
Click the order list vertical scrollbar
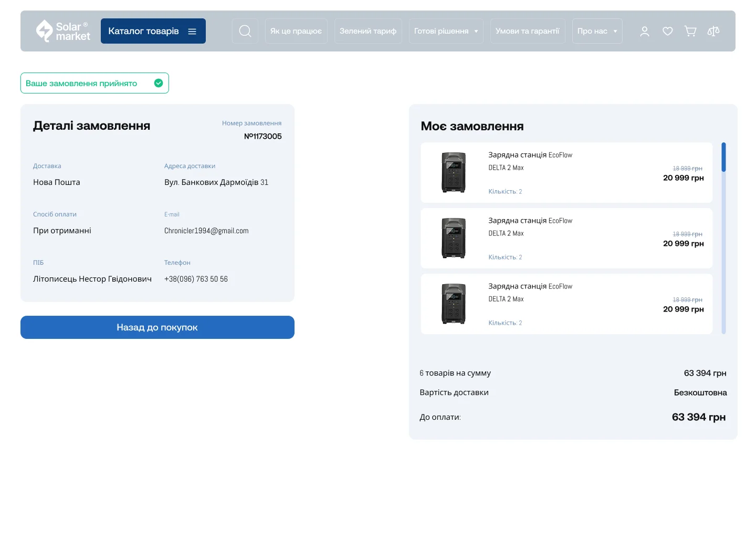coord(723,238)
